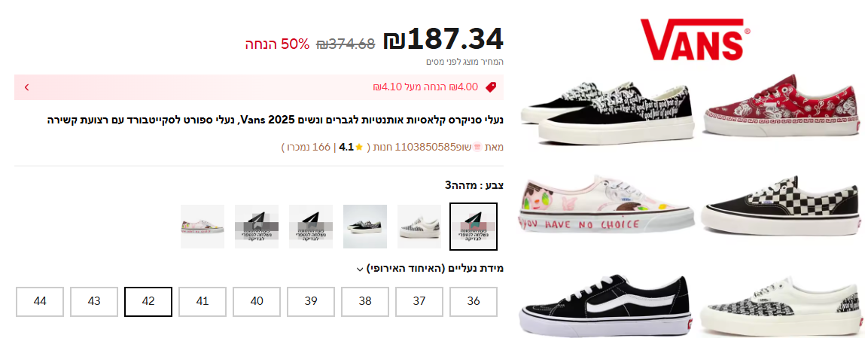The height and width of the screenshot is (338, 868).
Task: Click the red coupon tag icon
Action: [491, 87]
